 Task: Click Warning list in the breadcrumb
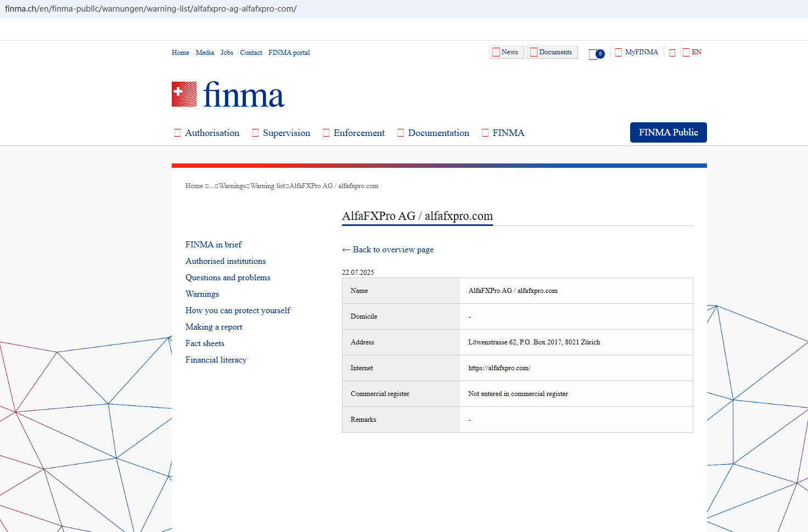[268, 186]
